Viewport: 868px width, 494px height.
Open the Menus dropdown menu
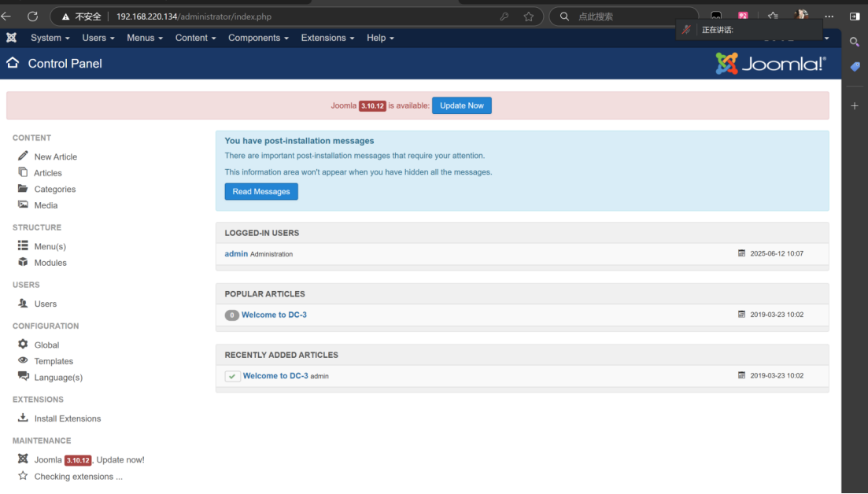(x=145, y=38)
